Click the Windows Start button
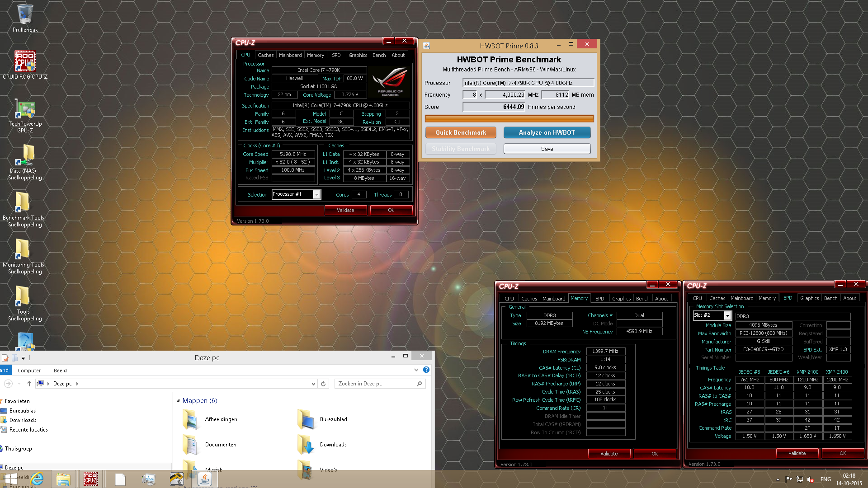868x488 pixels. pyautogui.click(x=11, y=479)
